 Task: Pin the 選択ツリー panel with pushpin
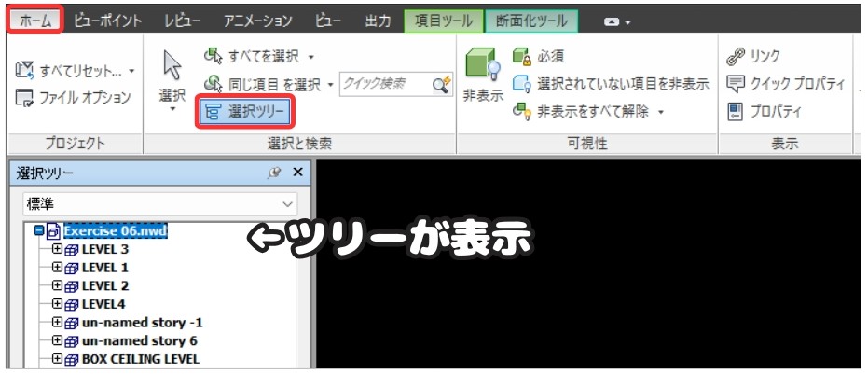pyautogui.click(x=273, y=173)
